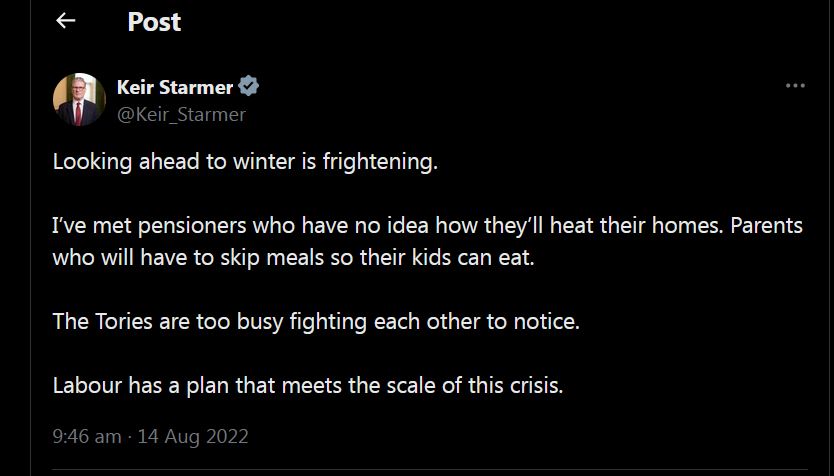The width and height of the screenshot is (834, 476).
Task: Click the word "frightening" in the post
Action: coord(379,162)
